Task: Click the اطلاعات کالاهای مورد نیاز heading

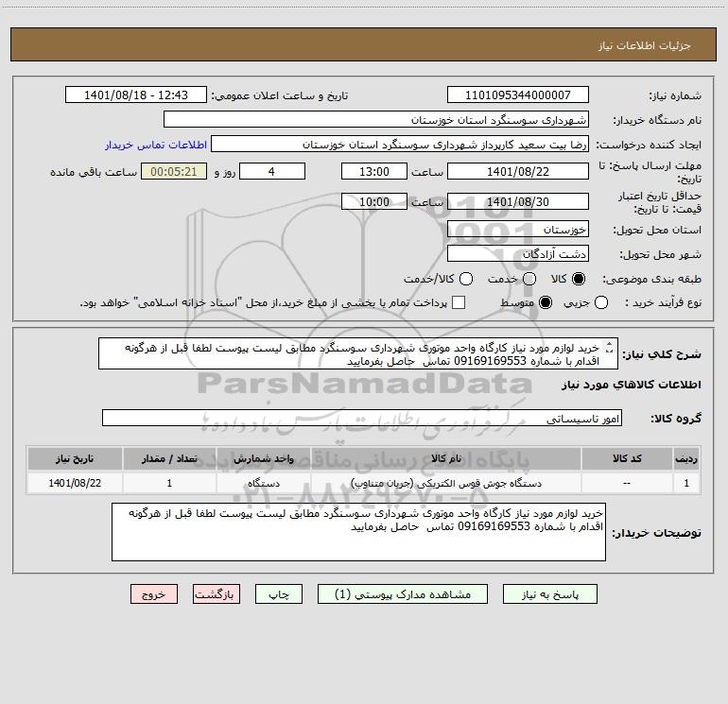Action: pos(632,385)
